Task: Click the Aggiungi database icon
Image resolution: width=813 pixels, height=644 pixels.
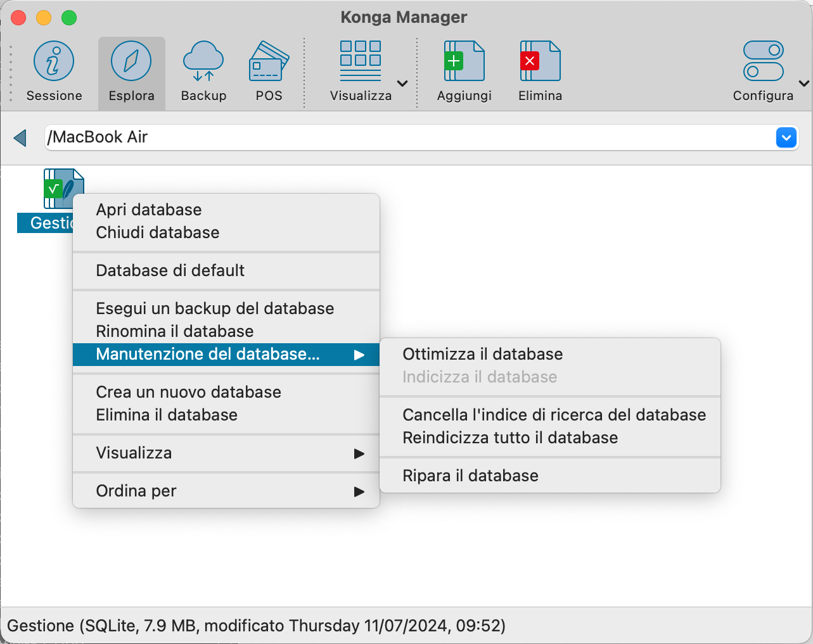Action: point(464,61)
